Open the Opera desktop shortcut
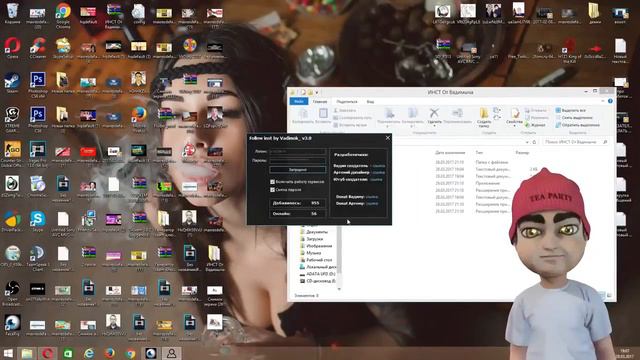Screen dimensions: 640x360 12,47
